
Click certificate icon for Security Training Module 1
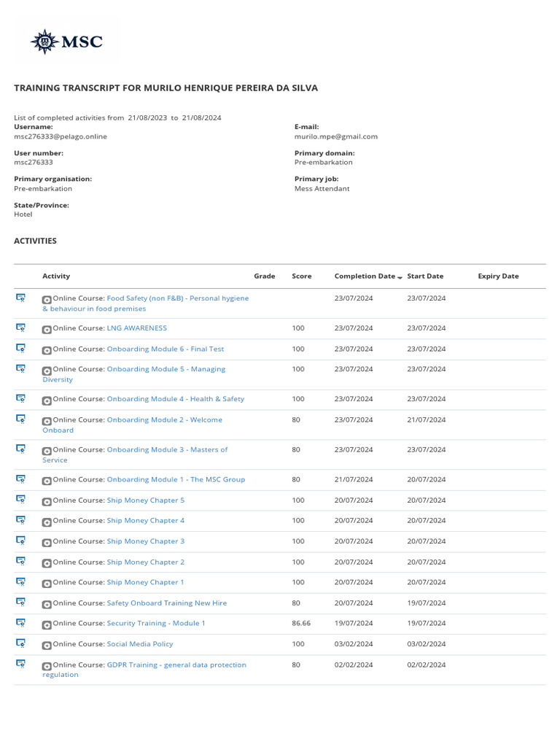[x=20, y=622]
